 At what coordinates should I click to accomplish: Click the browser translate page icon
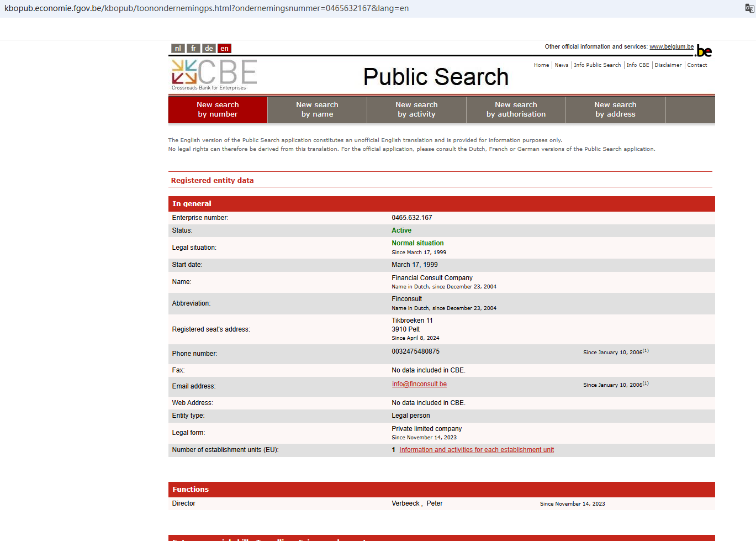click(x=749, y=8)
